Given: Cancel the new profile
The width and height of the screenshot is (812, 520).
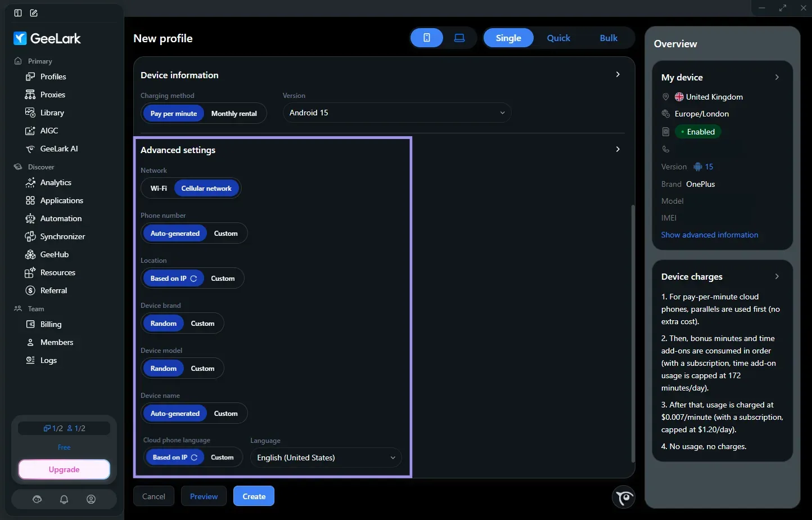Looking at the screenshot, I should [x=154, y=496].
